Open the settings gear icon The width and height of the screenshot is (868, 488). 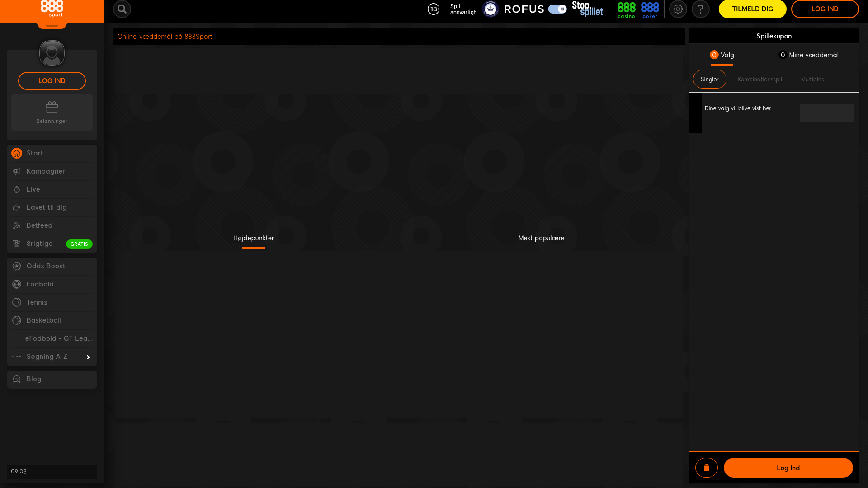(x=678, y=9)
